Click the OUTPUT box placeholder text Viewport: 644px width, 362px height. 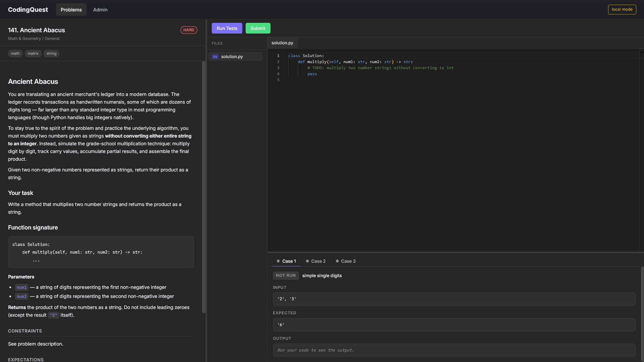tap(315, 350)
